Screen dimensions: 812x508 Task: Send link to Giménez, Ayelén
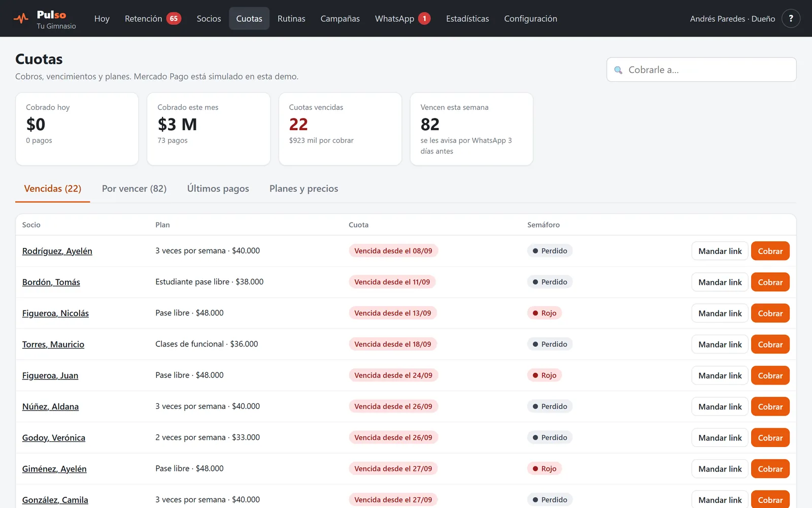point(720,469)
